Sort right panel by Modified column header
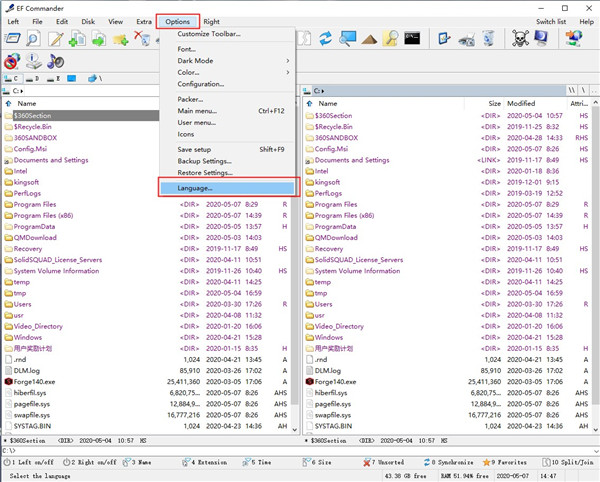Image resolution: width=600 pixels, height=482 pixels. coord(521,103)
